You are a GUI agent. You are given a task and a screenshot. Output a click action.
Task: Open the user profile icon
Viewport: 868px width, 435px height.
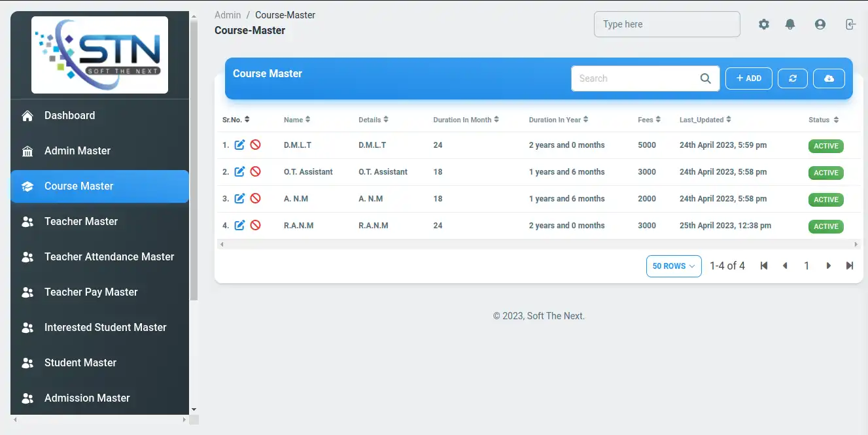click(x=820, y=24)
